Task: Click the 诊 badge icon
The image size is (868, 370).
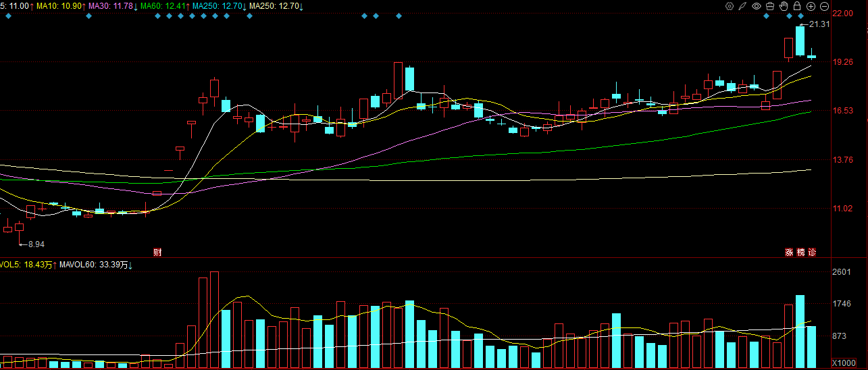Action: tap(812, 253)
